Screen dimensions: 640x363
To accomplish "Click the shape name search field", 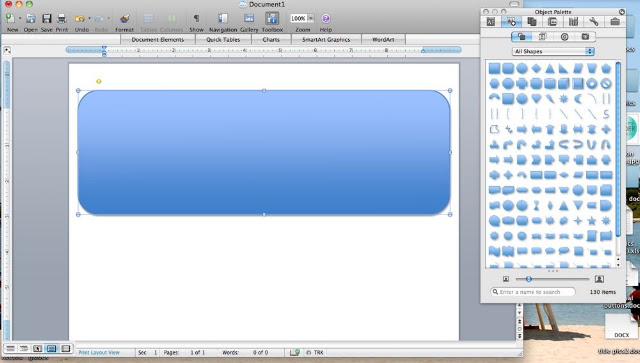I will click(x=533, y=292).
